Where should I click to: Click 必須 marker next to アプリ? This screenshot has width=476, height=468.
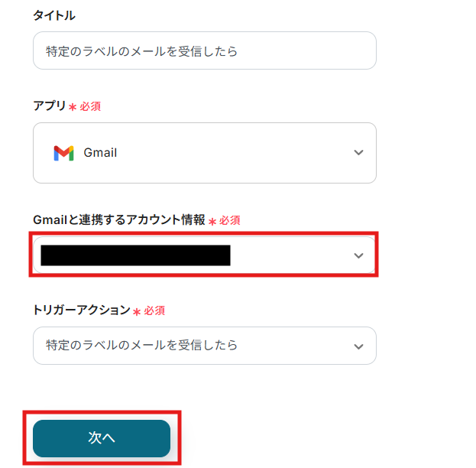pos(90,106)
